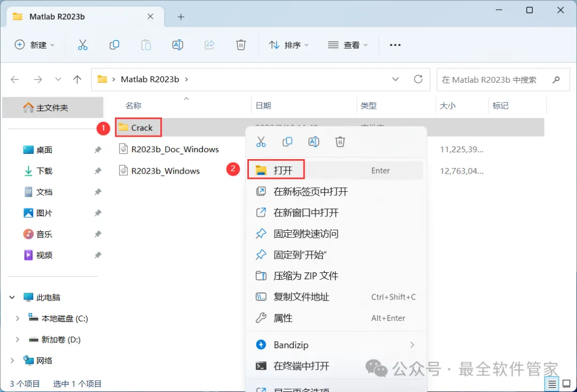Open recent locations dropdown arrow
The width and height of the screenshot is (577, 392).
[58, 80]
